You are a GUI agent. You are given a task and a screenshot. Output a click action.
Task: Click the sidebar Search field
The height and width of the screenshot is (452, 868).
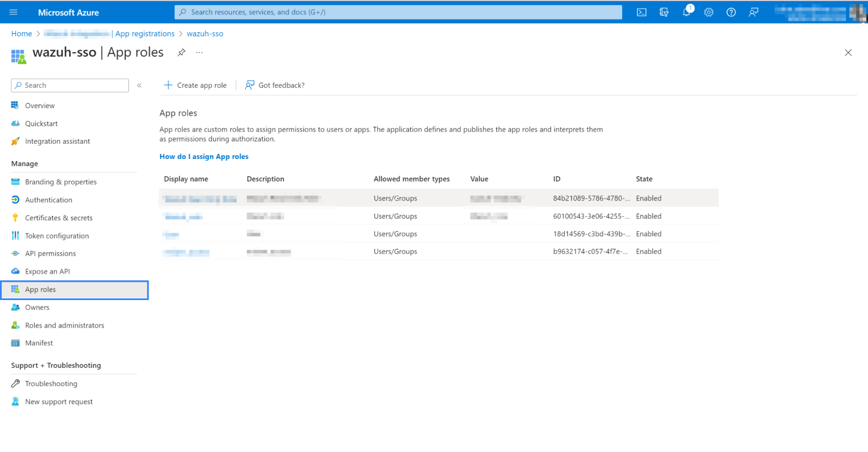70,85
